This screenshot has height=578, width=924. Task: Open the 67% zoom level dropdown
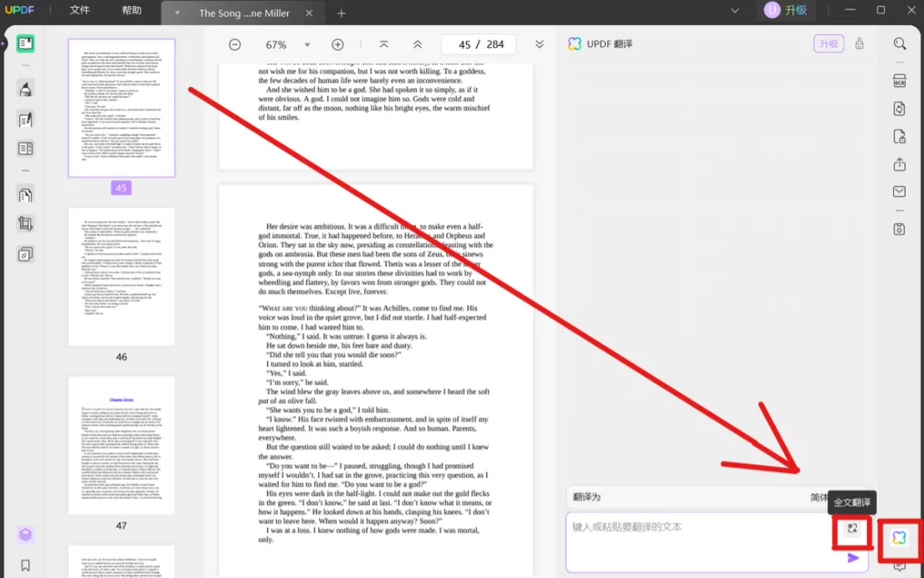[307, 45]
